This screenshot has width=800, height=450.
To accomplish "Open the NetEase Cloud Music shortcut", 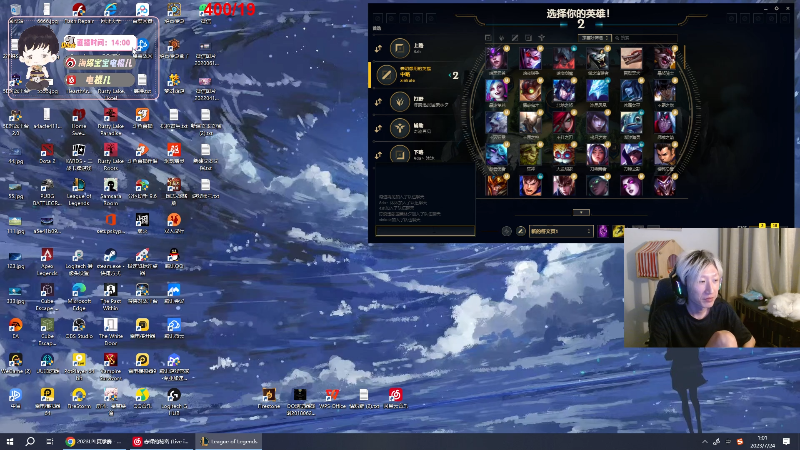I will pos(395,398).
